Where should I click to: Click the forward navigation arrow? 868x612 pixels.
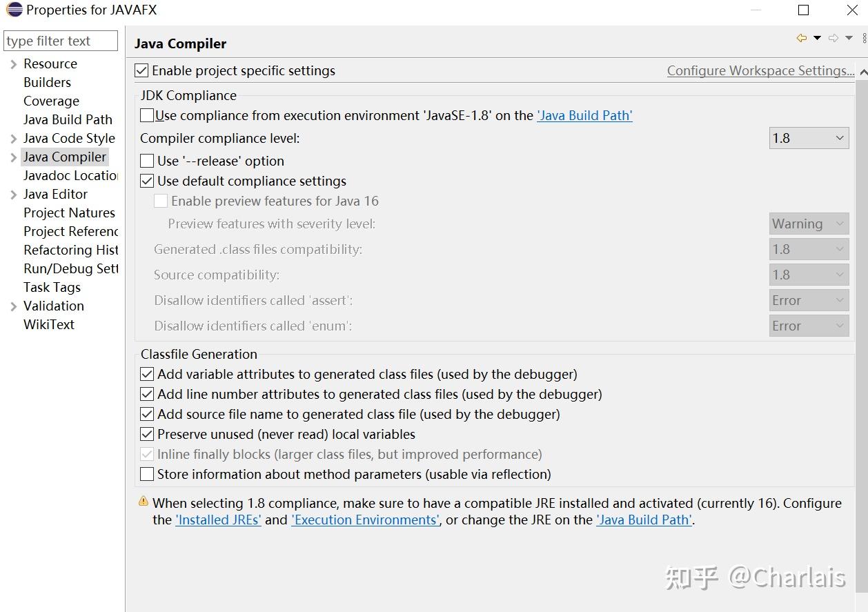click(x=834, y=39)
